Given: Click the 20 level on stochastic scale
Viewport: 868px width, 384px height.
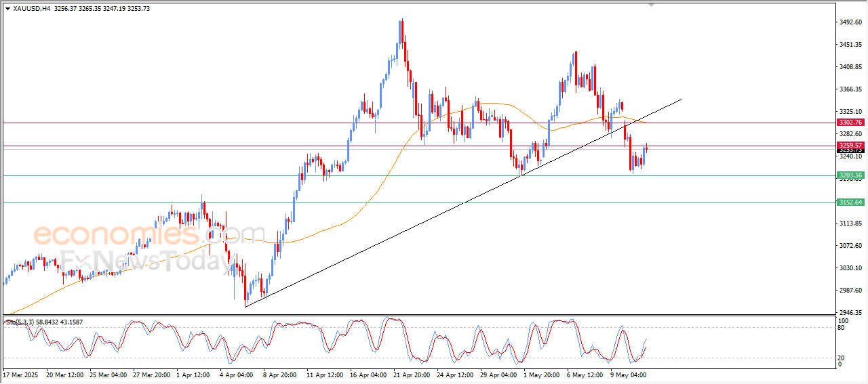Looking at the screenshot, I should click(842, 357).
